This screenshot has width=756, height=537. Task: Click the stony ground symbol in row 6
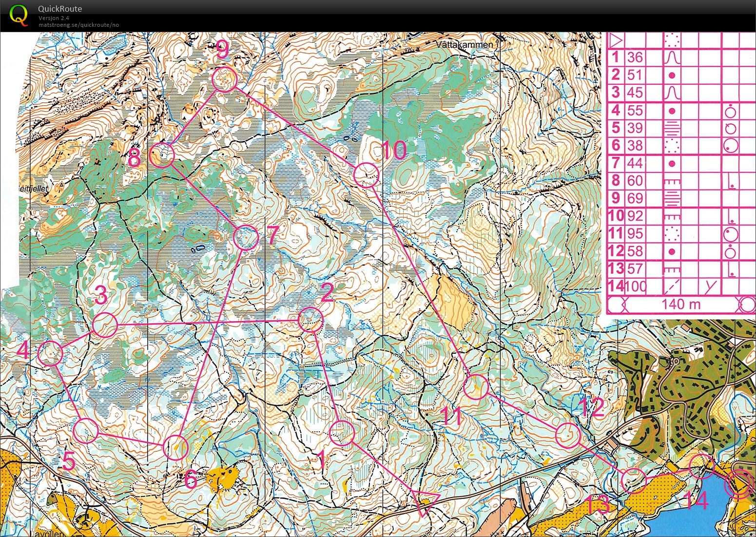[672, 147]
